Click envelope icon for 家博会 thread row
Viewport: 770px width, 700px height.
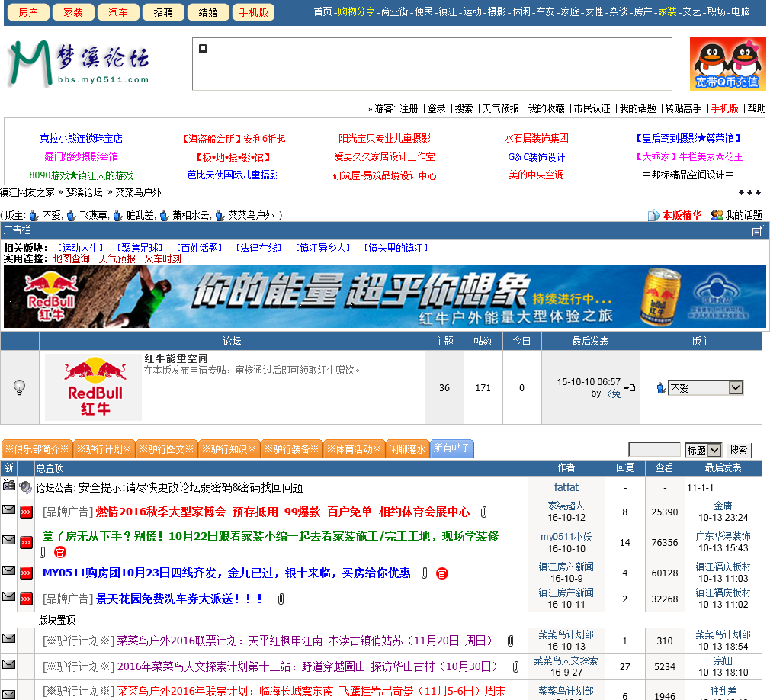tap(8, 509)
